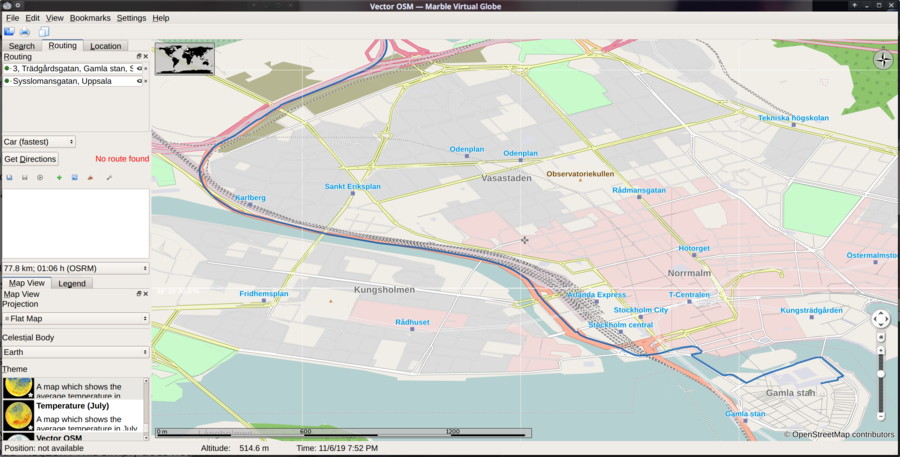This screenshot has height=457, width=900.
Task: Open the 77.8 km route summary dropdown
Action: (x=76, y=268)
